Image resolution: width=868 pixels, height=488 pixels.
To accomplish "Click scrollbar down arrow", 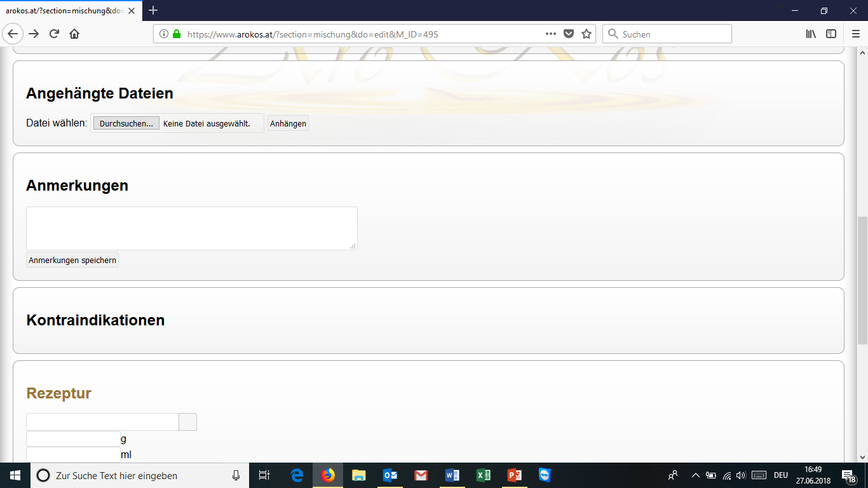I will coord(862,457).
